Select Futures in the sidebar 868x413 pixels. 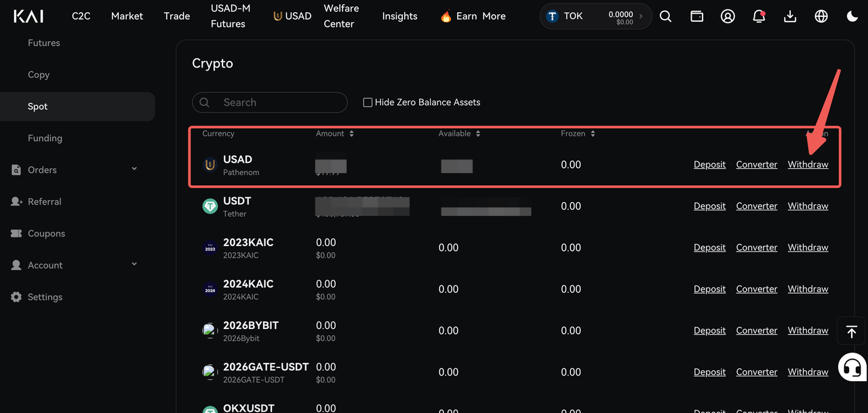[x=44, y=43]
